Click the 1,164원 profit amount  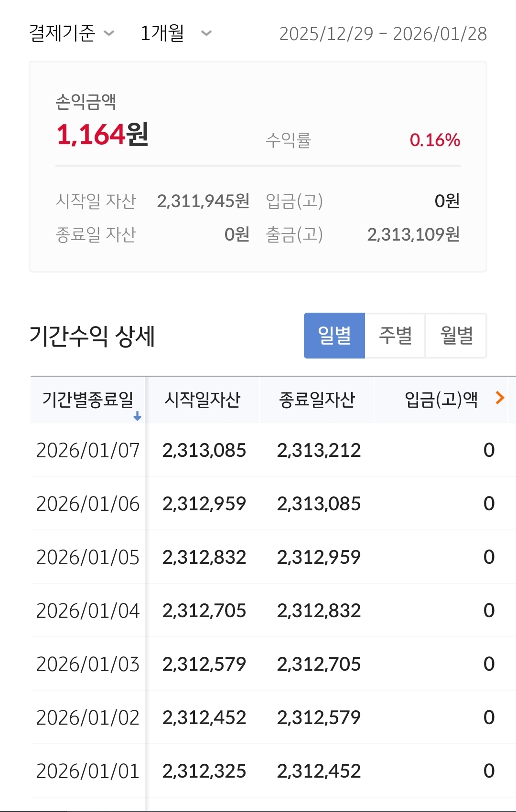tap(102, 135)
